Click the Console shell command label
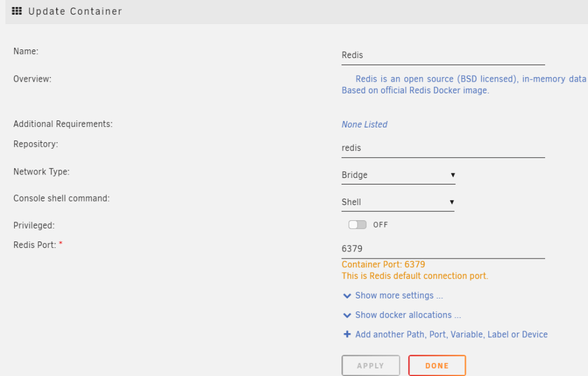Image resolution: width=588 pixels, height=376 pixels. click(x=62, y=198)
